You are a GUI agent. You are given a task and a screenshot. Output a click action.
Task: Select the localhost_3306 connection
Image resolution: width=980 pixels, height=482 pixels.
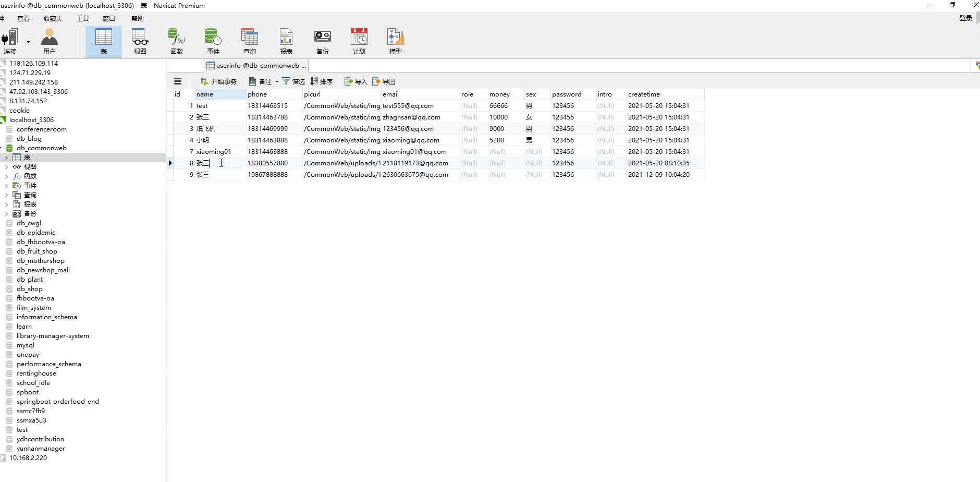(31, 120)
